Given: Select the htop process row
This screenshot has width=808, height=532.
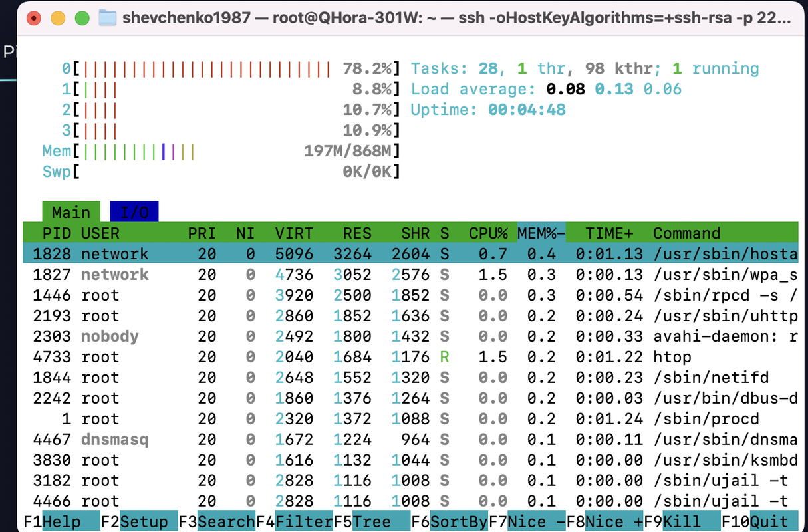Looking at the screenshot, I should pyautogui.click(x=410, y=356).
